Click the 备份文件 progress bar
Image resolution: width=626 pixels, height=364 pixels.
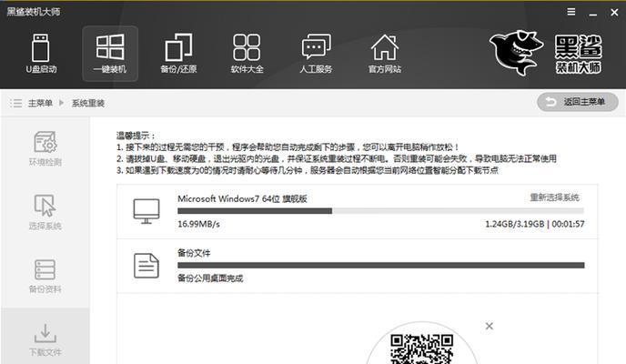tap(381, 265)
